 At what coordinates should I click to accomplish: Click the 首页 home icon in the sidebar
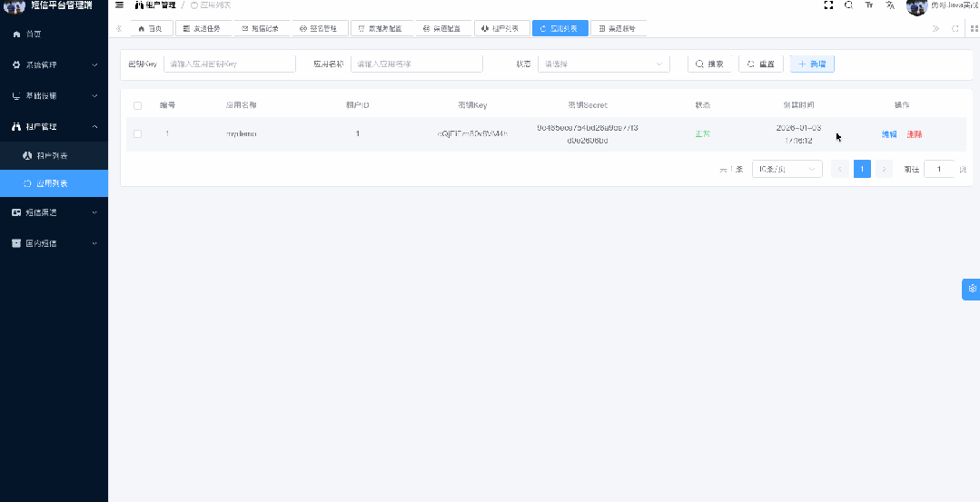click(17, 34)
